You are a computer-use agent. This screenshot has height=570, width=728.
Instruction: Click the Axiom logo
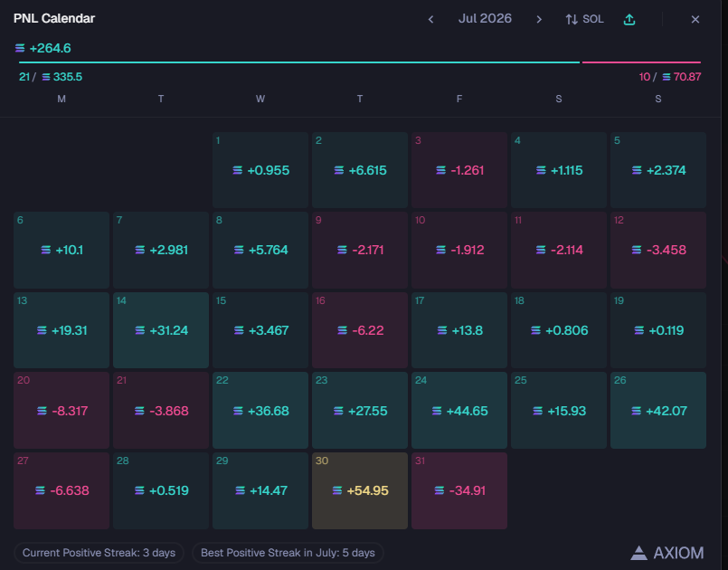pyautogui.click(x=667, y=553)
